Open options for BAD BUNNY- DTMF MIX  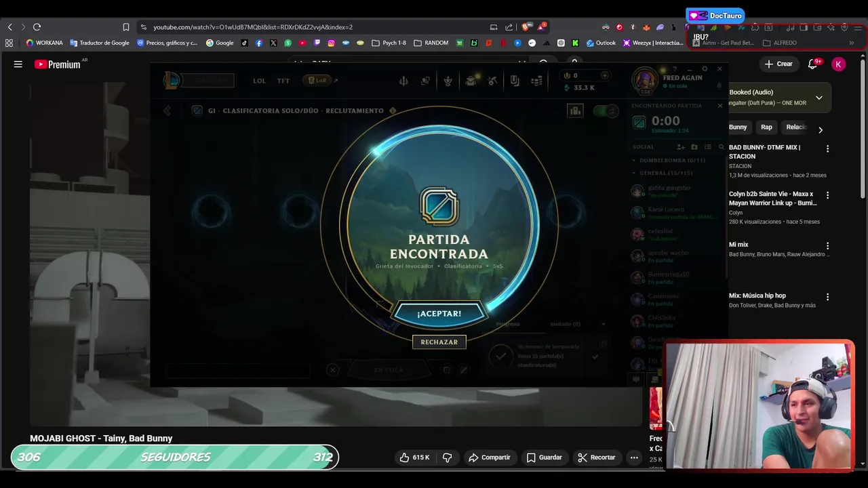[x=827, y=148]
